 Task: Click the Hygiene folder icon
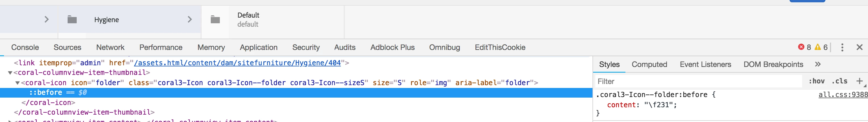point(72,20)
